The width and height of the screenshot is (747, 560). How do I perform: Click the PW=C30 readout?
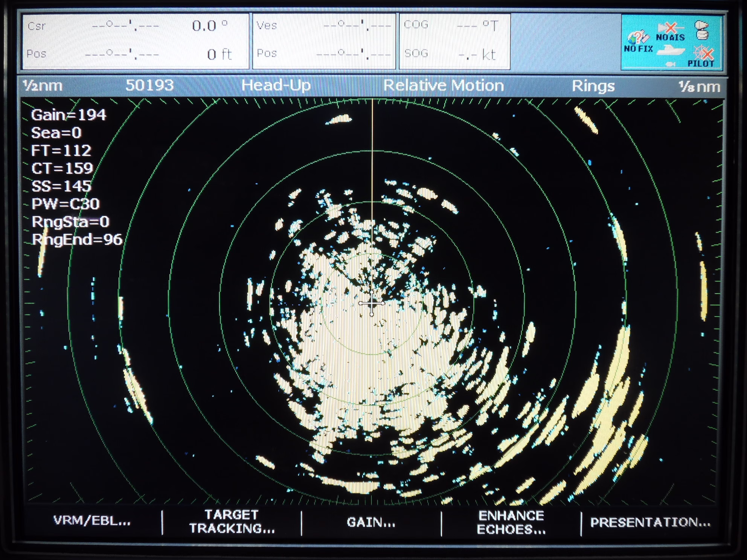66,204
